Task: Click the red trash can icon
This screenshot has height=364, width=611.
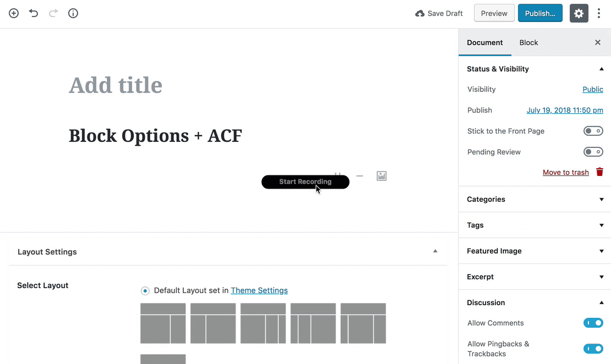Action: 599,172
